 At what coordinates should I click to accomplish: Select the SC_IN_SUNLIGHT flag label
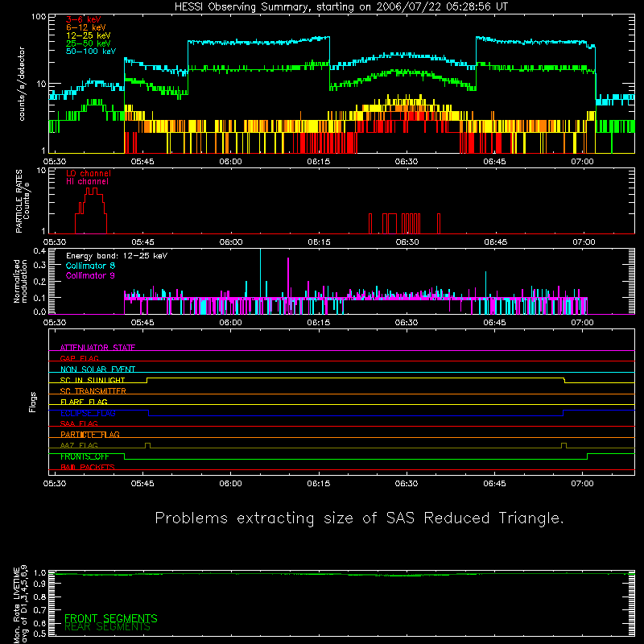93,380
